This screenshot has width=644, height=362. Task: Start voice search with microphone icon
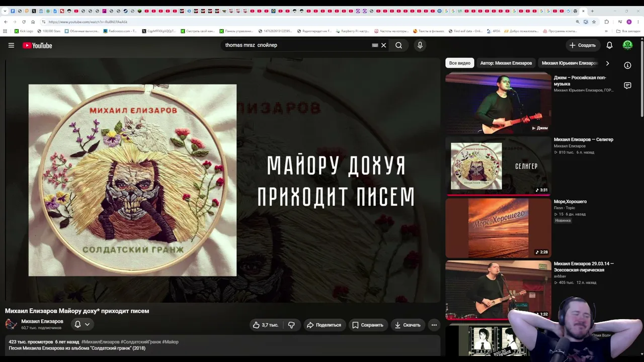pyautogui.click(x=420, y=45)
